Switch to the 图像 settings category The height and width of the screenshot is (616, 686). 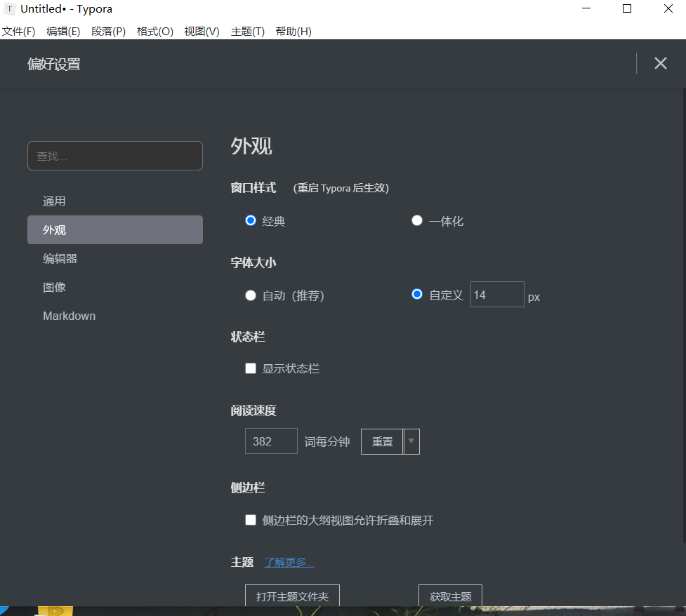pos(115,287)
